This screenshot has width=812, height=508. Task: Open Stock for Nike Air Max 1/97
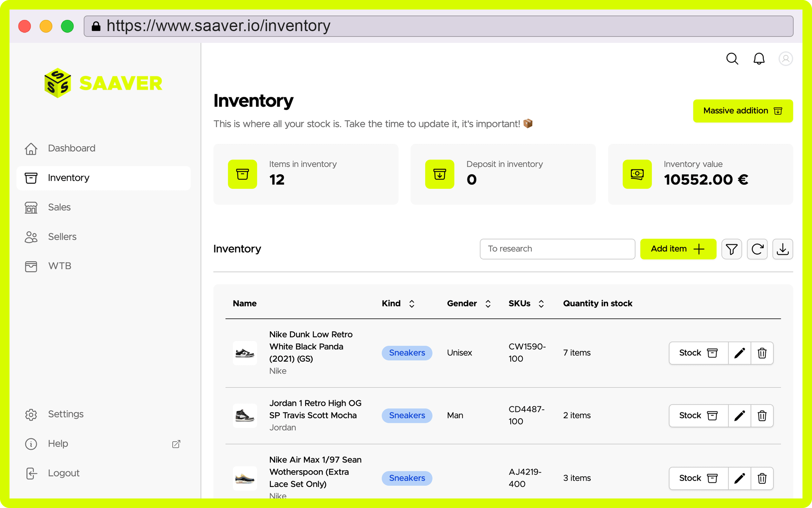698,478
